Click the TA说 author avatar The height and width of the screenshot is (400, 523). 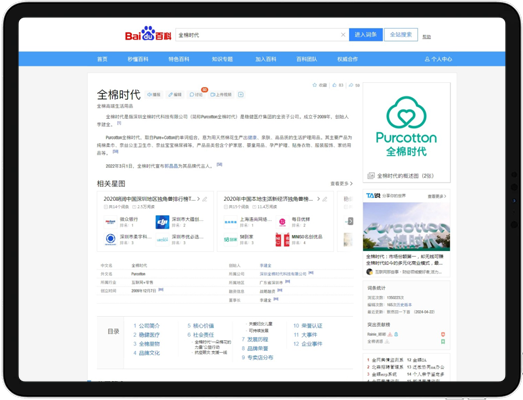(369, 272)
